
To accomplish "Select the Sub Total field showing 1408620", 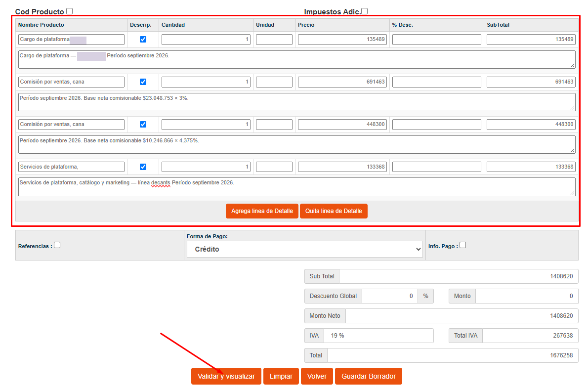I will click(459, 276).
